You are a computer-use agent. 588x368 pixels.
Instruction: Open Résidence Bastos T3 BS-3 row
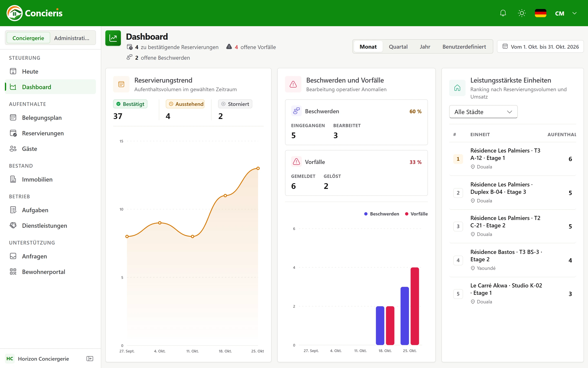click(x=513, y=260)
